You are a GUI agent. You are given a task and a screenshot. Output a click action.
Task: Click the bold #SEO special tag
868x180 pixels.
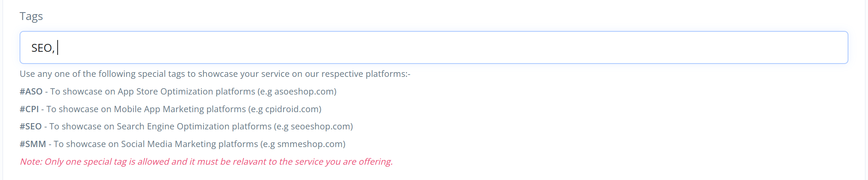click(31, 126)
